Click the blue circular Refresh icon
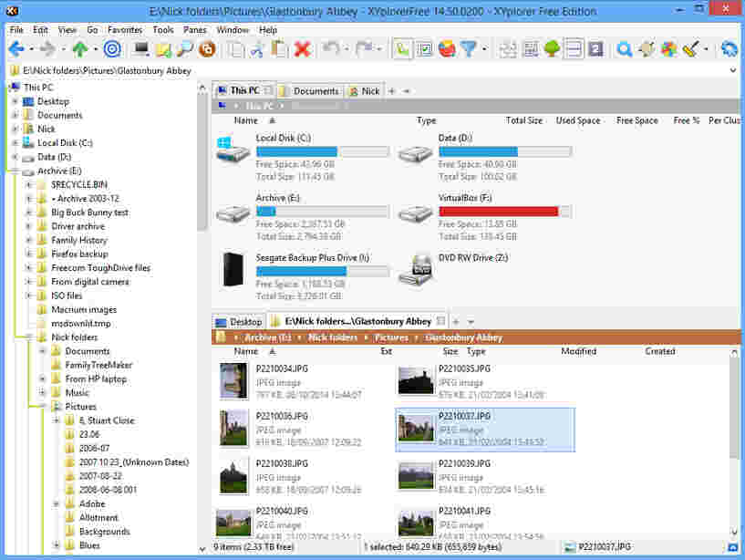This screenshot has width=745, height=560. pos(729,48)
